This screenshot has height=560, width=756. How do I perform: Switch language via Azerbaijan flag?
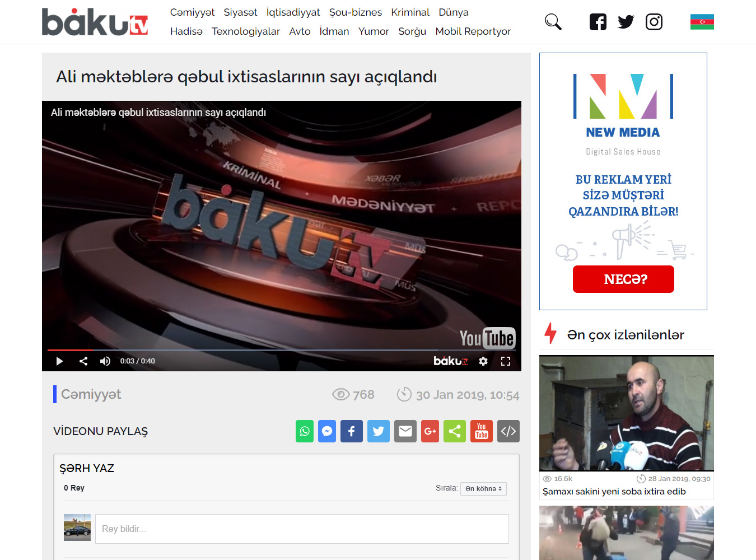(702, 22)
